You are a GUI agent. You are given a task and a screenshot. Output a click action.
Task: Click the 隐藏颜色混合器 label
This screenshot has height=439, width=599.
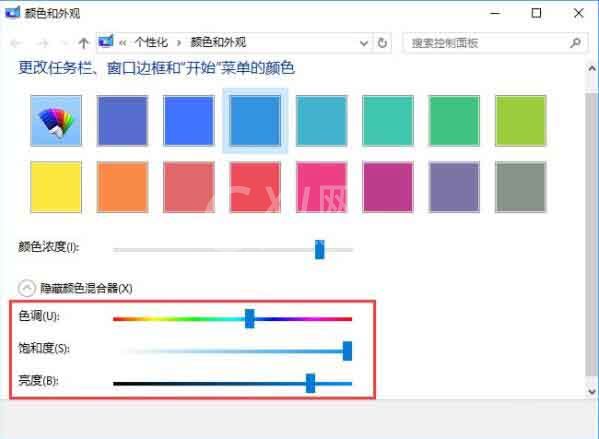pyautogui.click(x=86, y=288)
